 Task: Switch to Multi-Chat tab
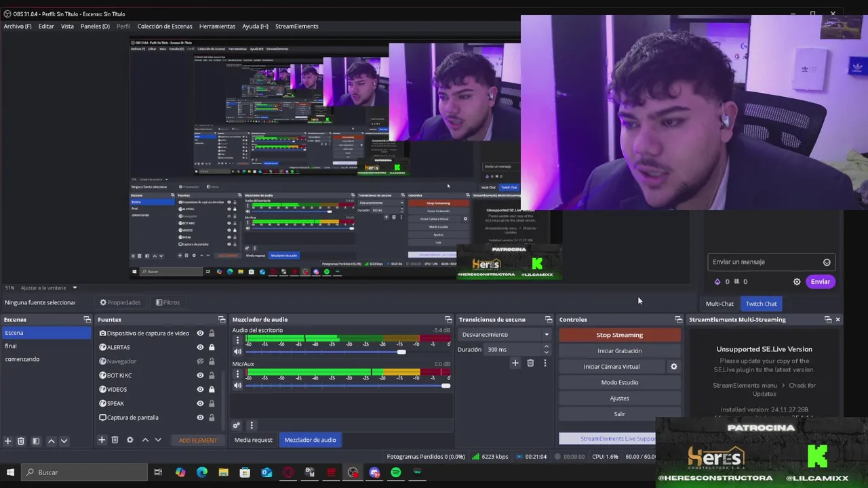tap(719, 304)
